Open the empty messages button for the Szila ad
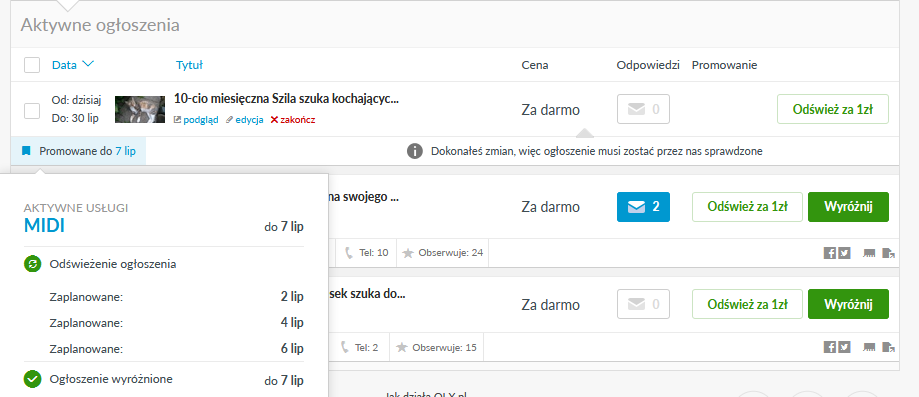The width and height of the screenshot is (919, 397). coord(643,109)
